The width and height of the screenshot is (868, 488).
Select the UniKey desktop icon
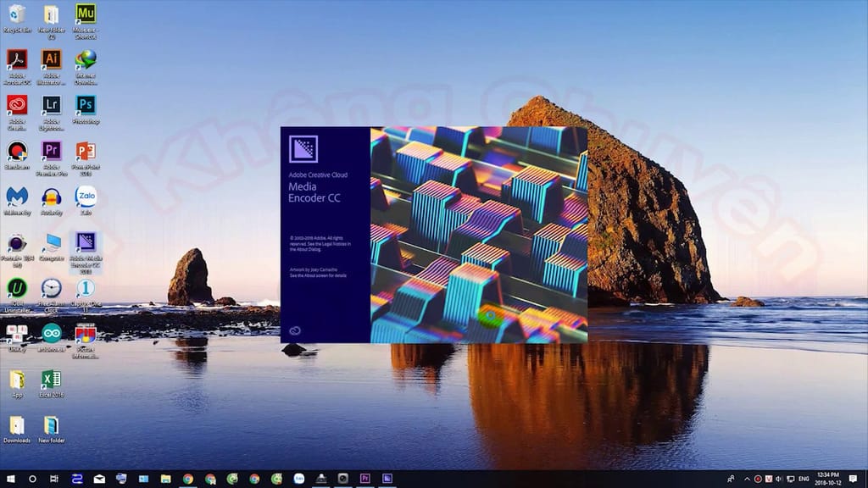[17, 338]
